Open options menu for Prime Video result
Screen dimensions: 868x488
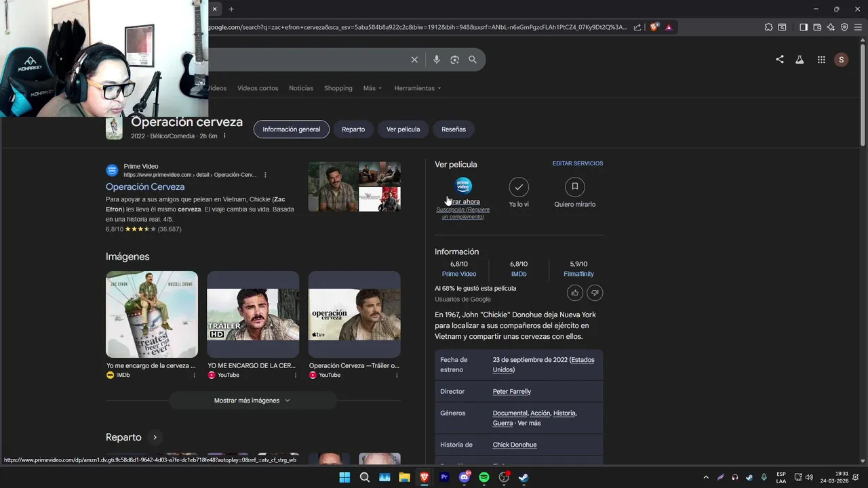pos(265,175)
